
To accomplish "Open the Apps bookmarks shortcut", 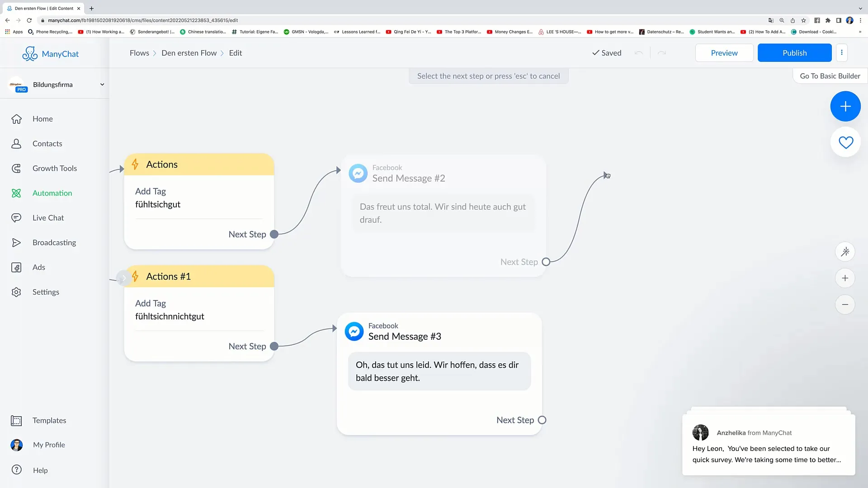I will point(14,32).
